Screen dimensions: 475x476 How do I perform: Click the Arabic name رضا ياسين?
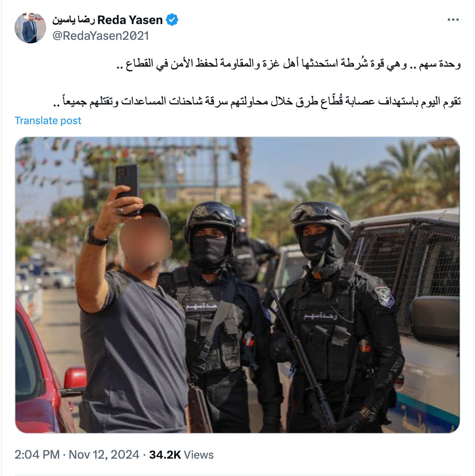pos(74,20)
